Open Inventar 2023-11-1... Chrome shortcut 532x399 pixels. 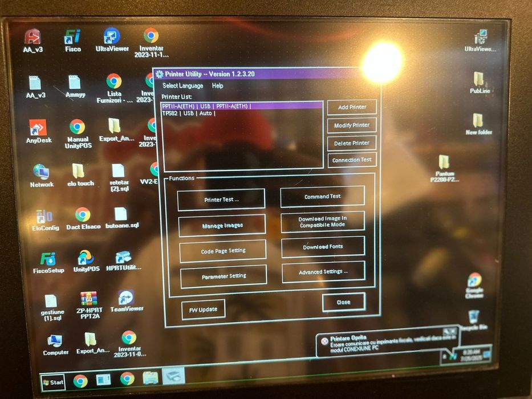coord(151,42)
